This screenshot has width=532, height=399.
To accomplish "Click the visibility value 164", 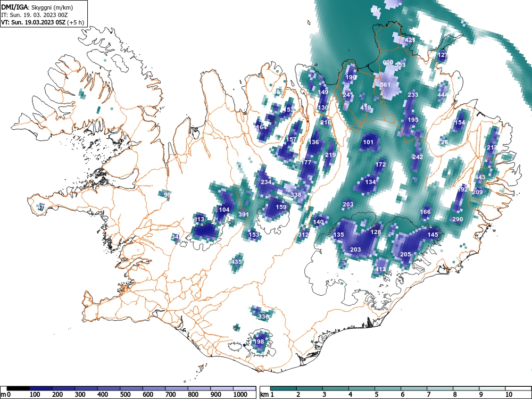I will (261, 128).
